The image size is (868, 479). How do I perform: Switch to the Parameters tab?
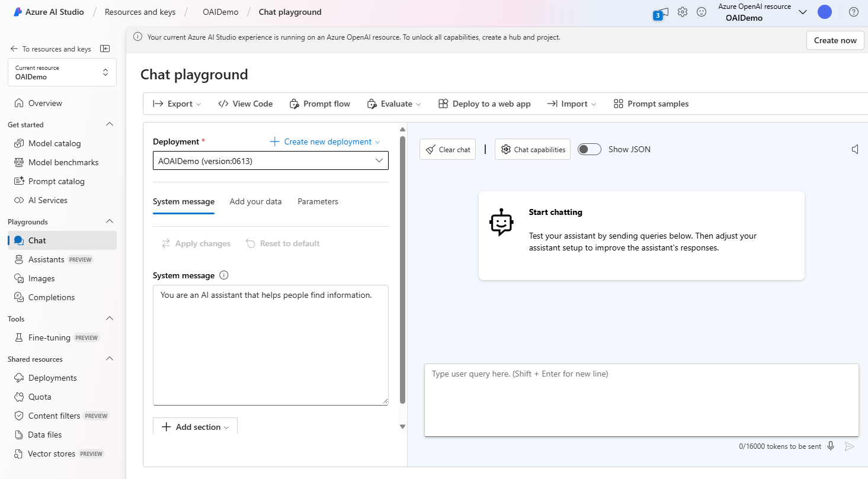coord(318,201)
